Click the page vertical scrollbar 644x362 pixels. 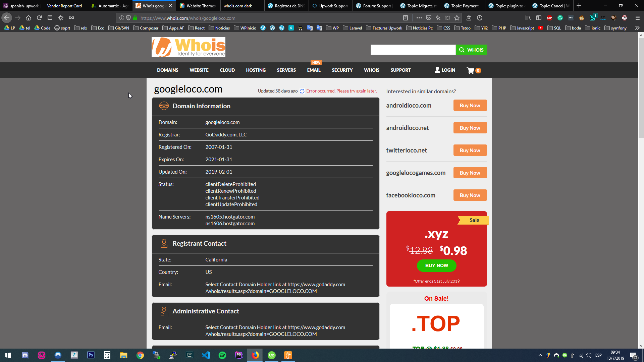[641, 88]
